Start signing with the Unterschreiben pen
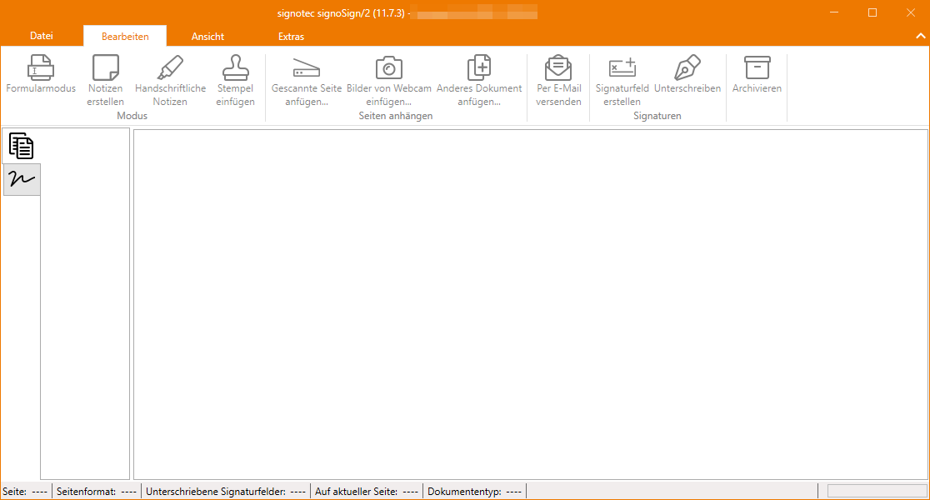The width and height of the screenshot is (930, 500). point(687,74)
